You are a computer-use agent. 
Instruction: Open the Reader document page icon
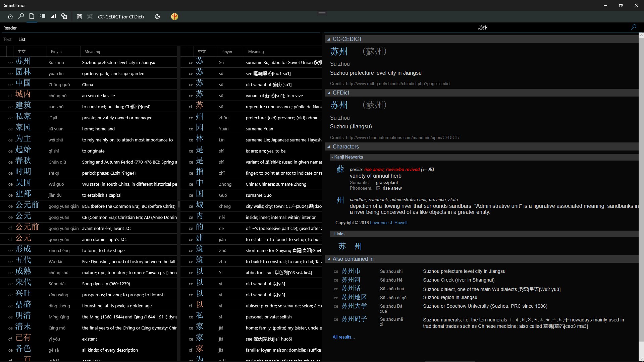click(32, 16)
